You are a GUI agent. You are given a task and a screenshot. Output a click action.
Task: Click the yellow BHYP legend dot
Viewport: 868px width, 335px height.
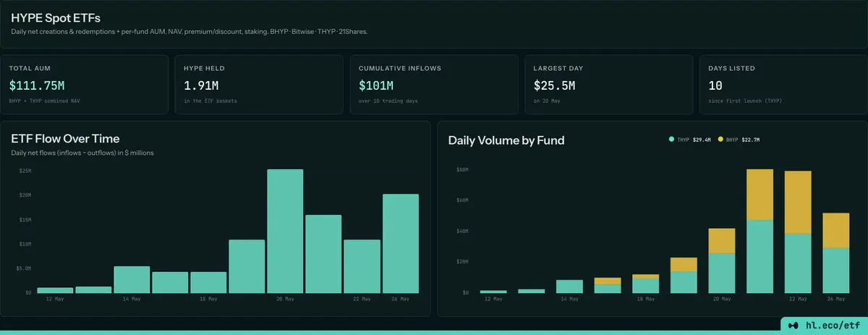[720, 139]
